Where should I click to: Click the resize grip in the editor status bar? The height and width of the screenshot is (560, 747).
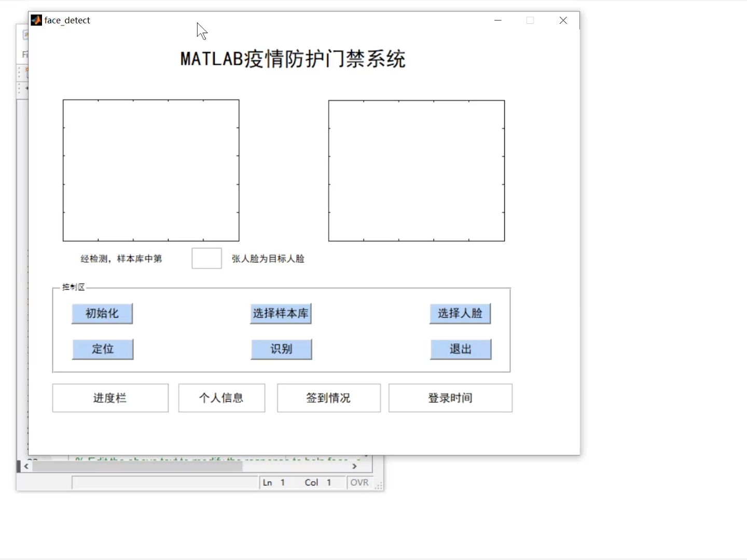tap(379, 486)
